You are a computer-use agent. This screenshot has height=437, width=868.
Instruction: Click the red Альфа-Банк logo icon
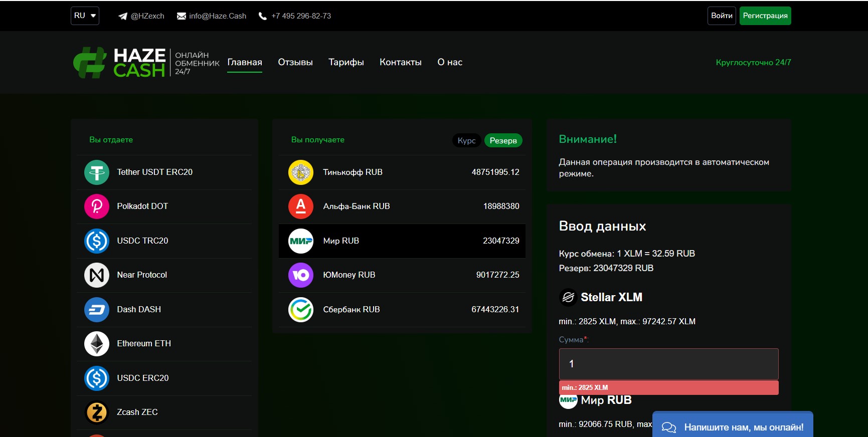point(301,206)
